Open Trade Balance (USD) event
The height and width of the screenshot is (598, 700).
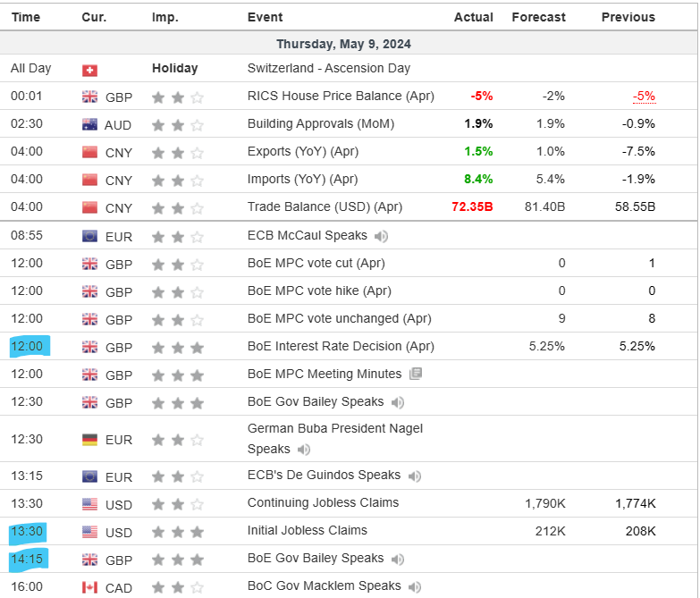click(x=325, y=206)
